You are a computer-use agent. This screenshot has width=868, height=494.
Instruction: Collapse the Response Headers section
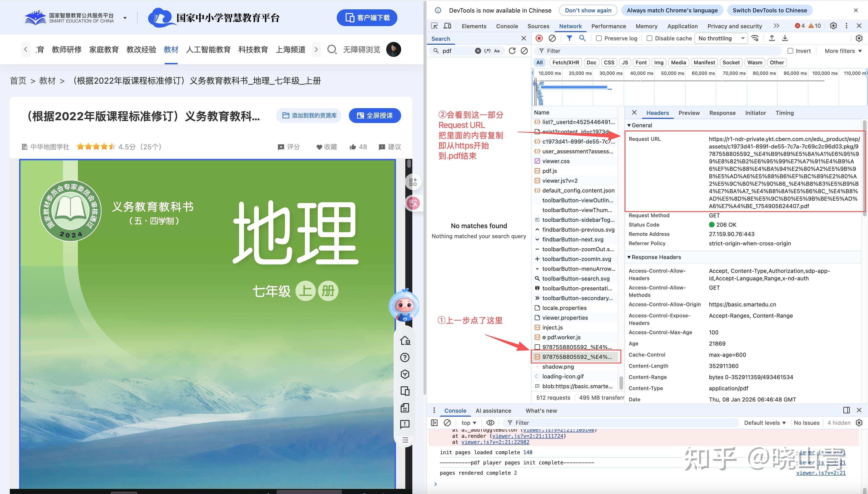pos(629,257)
